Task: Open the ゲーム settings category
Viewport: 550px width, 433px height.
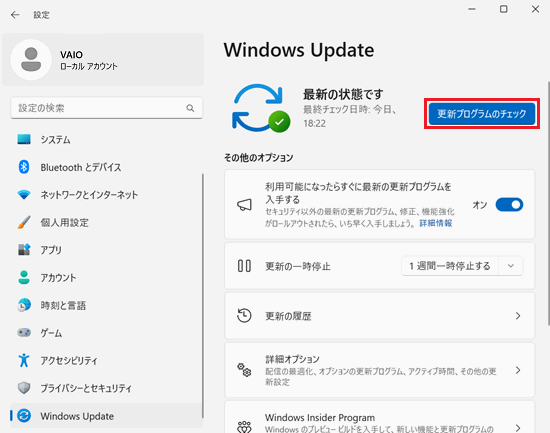Action: click(106, 332)
